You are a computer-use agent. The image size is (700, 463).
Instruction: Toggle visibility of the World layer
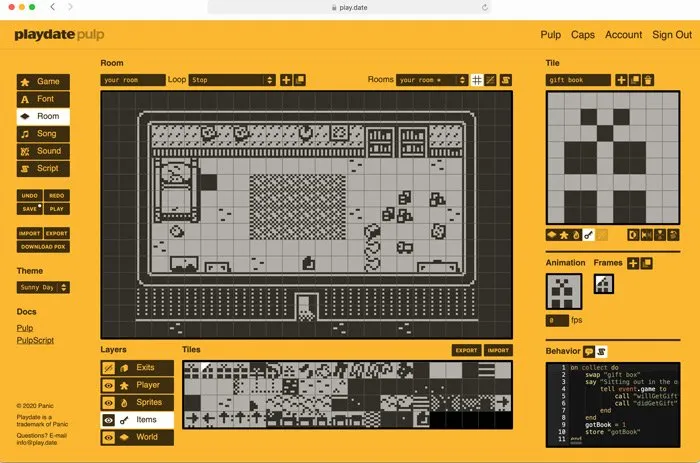pos(108,437)
